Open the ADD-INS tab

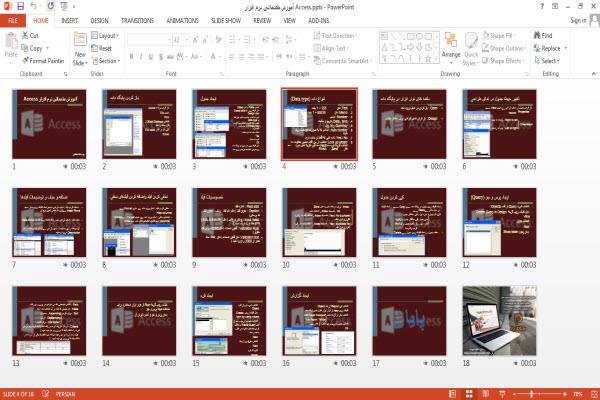click(x=318, y=21)
